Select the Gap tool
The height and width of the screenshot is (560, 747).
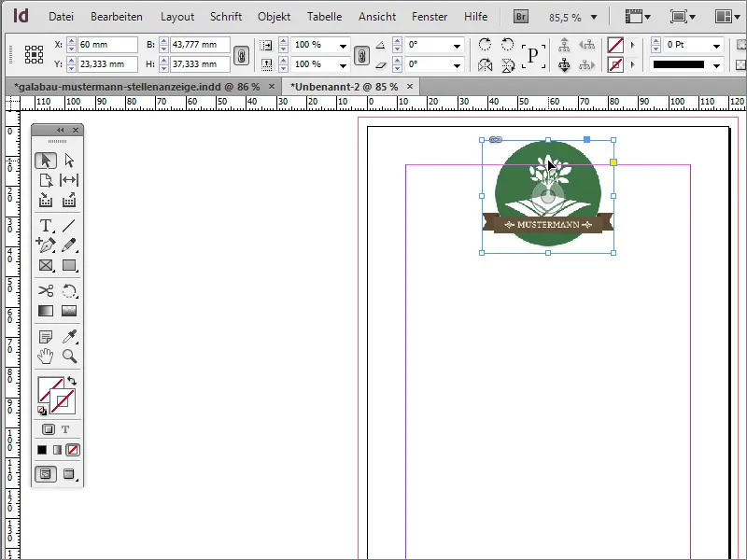pos(69,180)
